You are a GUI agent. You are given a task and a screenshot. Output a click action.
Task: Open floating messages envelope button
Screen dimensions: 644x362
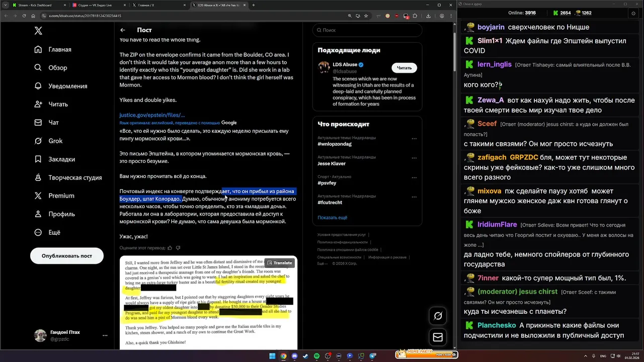438,337
